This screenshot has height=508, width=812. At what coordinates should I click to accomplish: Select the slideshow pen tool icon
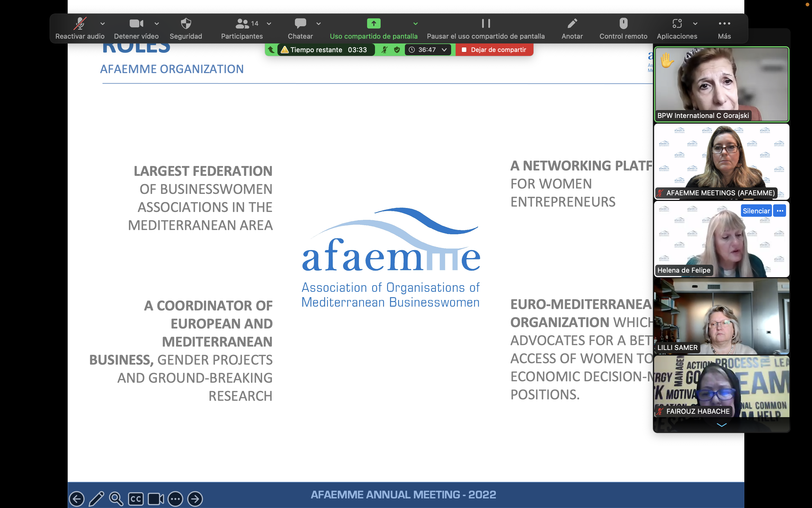click(x=97, y=499)
